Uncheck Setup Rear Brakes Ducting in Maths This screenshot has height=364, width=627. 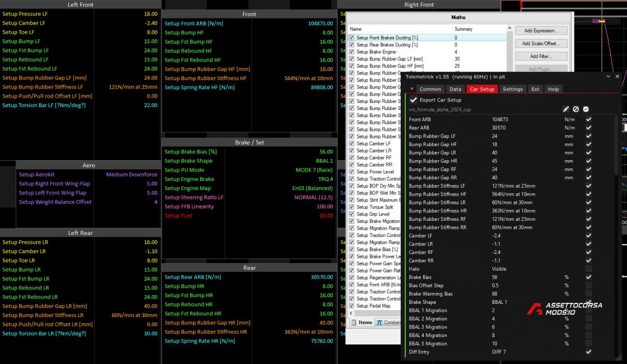tap(351, 45)
